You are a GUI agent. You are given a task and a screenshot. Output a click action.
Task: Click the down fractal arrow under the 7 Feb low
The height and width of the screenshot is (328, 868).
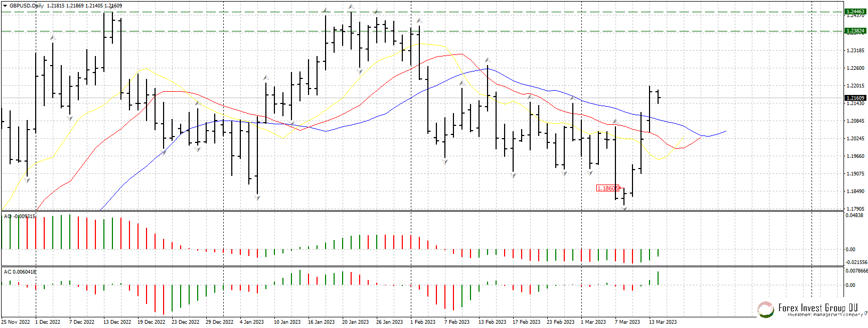point(445,161)
